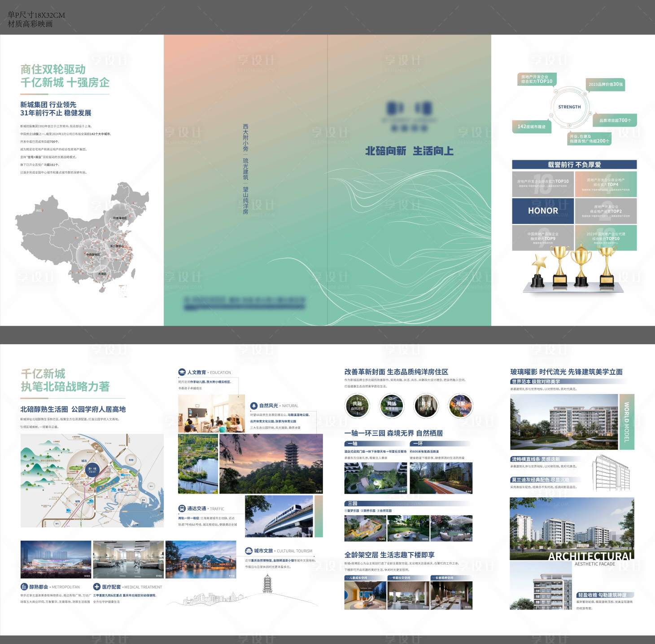Click the 商业地产综合实力TOP4 tile
655x644 pixels.
click(x=606, y=184)
